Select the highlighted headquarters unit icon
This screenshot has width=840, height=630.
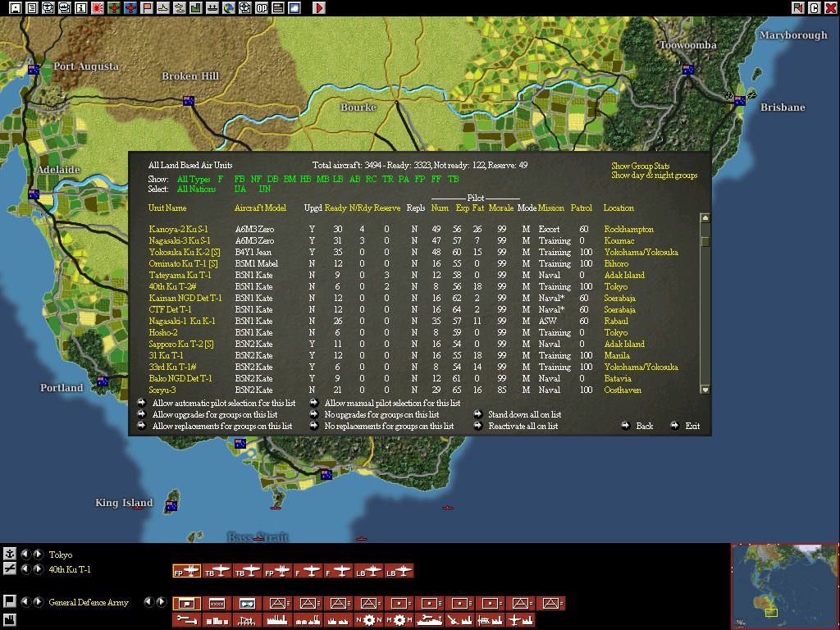[186, 604]
